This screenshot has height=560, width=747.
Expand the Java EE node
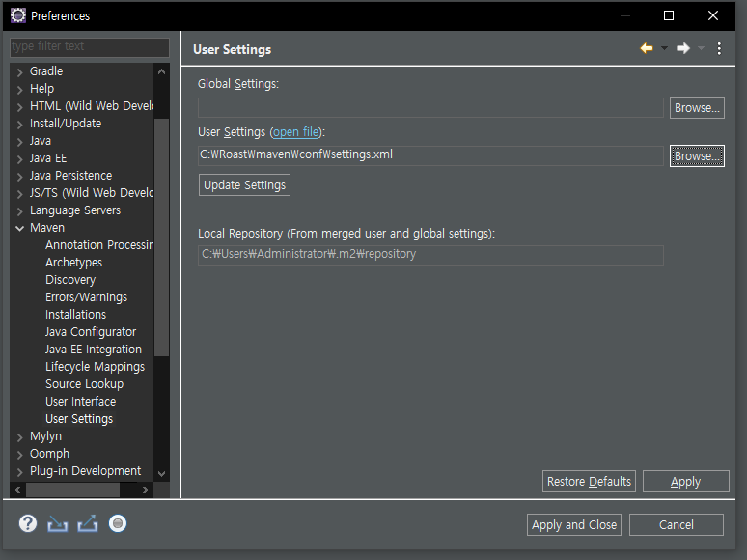[19, 159]
